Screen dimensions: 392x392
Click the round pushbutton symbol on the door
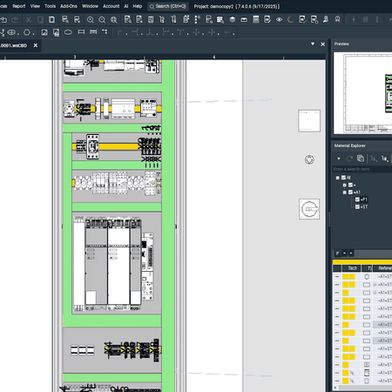click(310, 160)
